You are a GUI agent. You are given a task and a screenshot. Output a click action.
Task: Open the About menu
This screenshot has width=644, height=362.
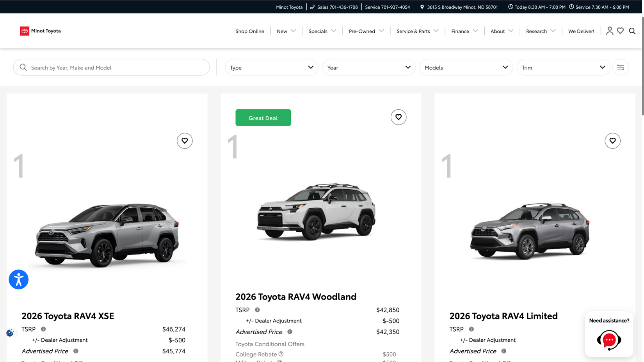coord(498,31)
